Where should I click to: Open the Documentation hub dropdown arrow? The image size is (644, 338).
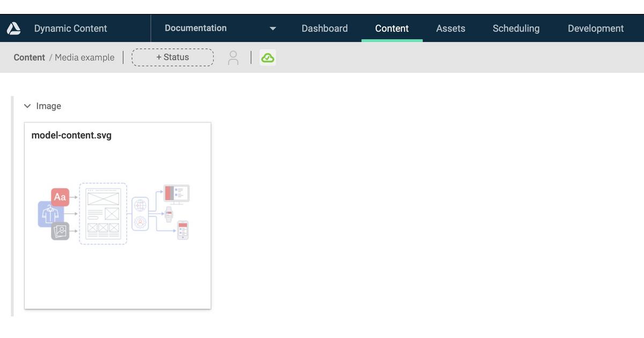(x=273, y=28)
